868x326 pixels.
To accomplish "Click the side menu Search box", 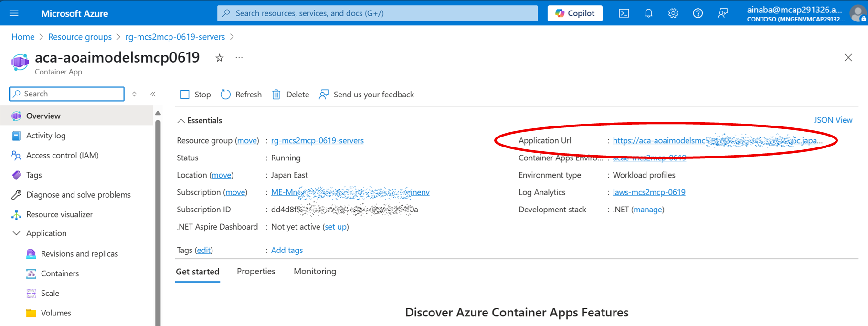I will point(67,94).
